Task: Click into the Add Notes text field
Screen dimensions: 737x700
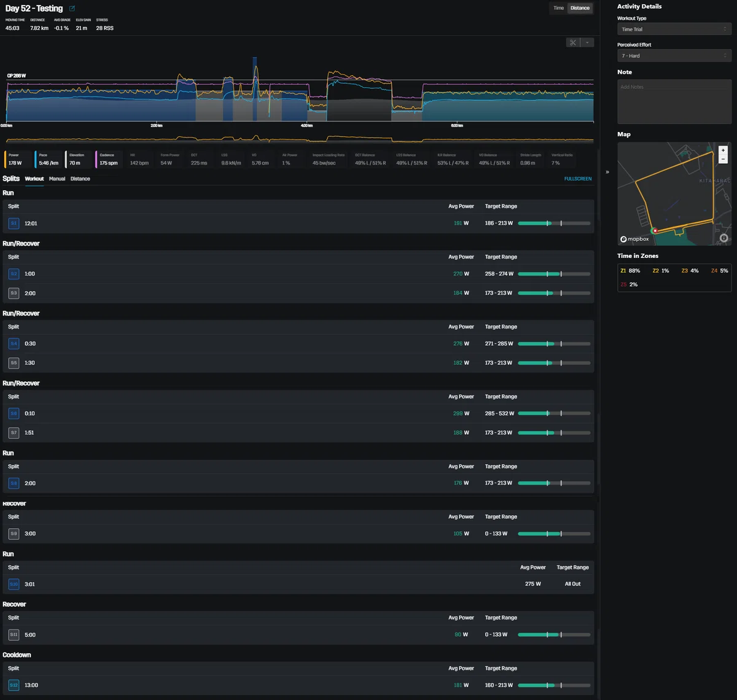Action: [674, 101]
